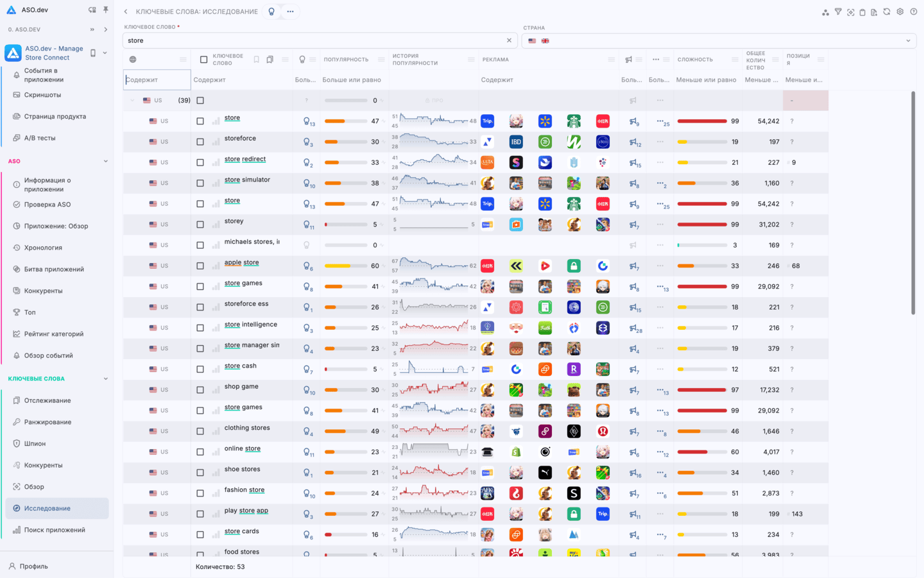The width and height of the screenshot is (924, 578).
Task: Click the back arrow next to page title
Action: pos(126,12)
